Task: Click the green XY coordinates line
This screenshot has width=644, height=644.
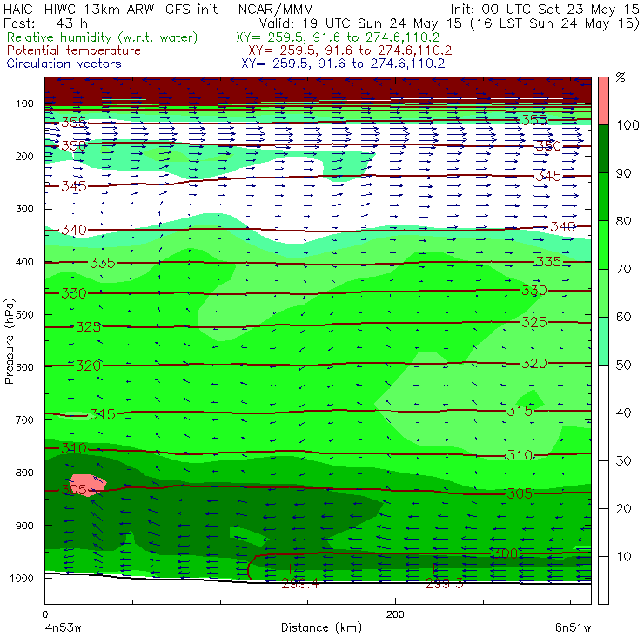Action: tap(338, 37)
